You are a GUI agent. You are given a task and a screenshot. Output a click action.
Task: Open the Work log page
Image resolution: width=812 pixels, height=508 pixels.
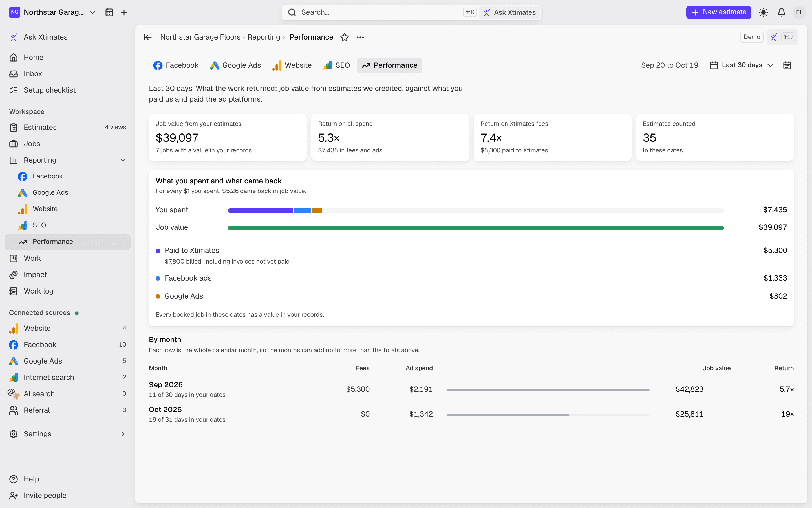coord(67,291)
